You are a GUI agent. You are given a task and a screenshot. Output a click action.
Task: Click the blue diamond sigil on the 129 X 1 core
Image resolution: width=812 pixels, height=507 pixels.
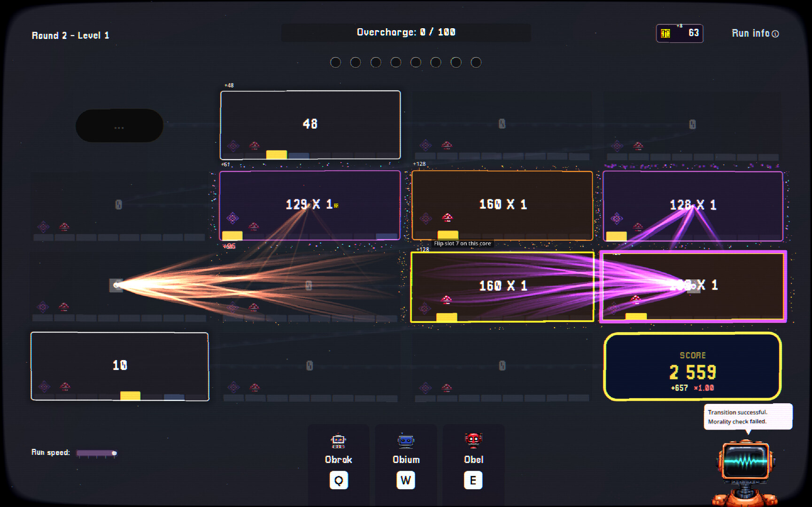point(232,218)
